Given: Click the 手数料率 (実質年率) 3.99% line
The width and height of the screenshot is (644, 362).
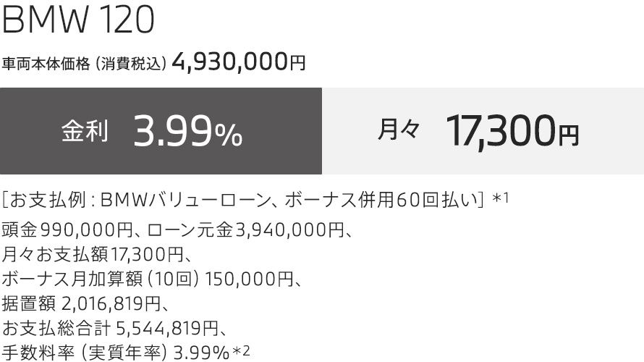Looking at the screenshot, I should pos(116,351).
